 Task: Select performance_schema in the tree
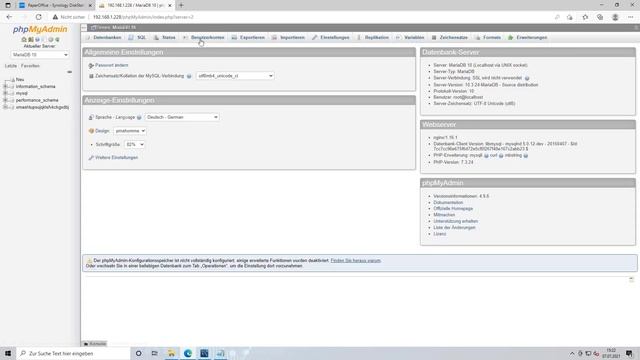[37, 100]
